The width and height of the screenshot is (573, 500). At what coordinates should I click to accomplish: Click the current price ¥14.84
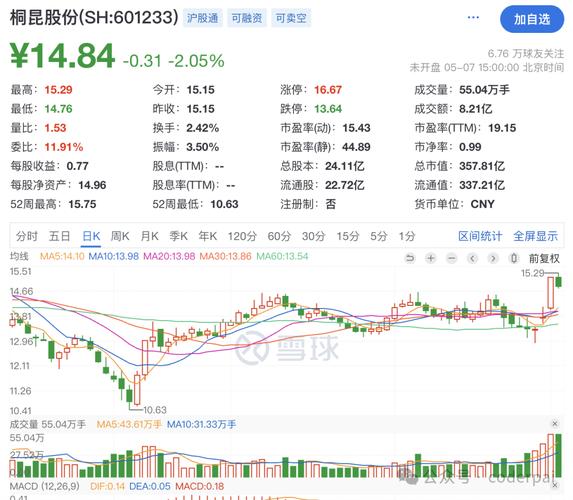[x=62, y=56]
